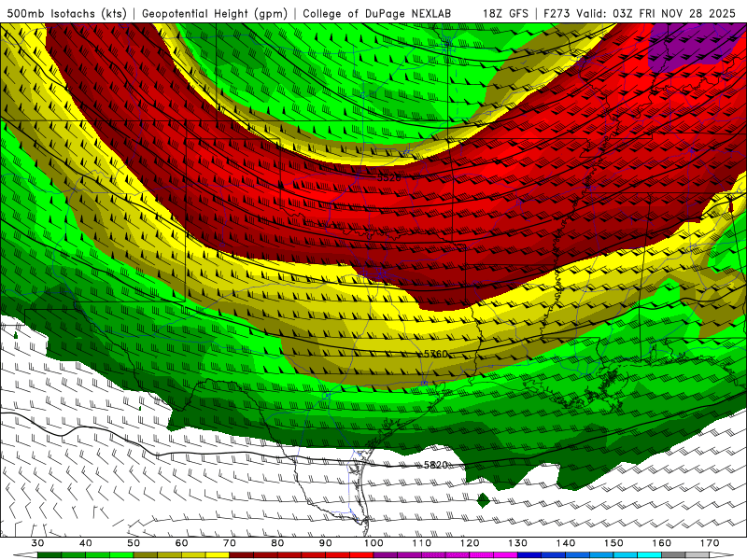Click the small green diamond patch over the Gulf
Screen dimensions: 747x560
pyautogui.click(x=484, y=500)
